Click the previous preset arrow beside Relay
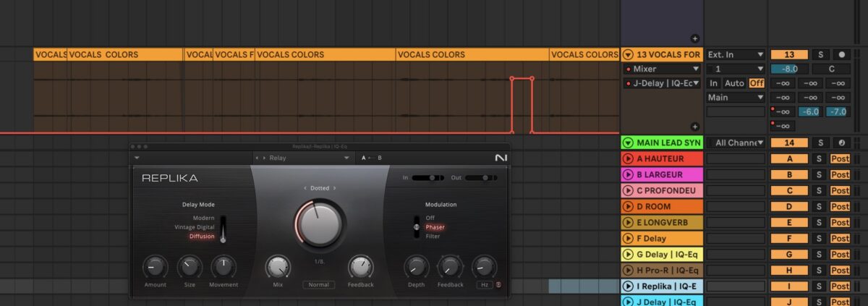 [x=257, y=158]
